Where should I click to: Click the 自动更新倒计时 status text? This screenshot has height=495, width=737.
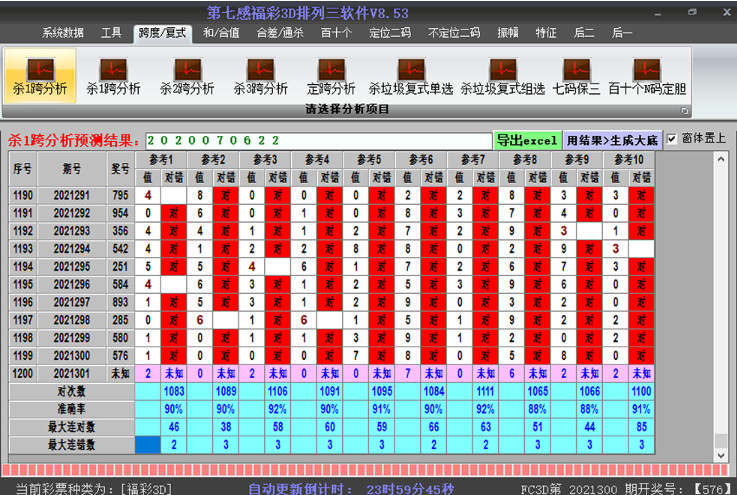(x=351, y=489)
